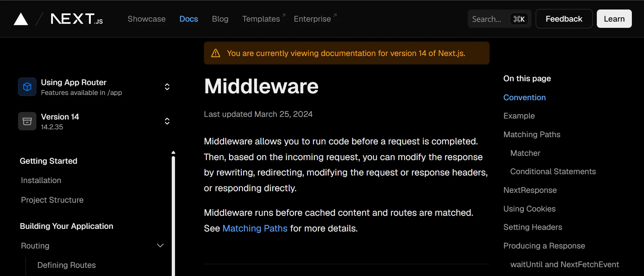Viewport: 644px width, 276px height.
Task: Open the Installation sidebar page
Action: point(41,180)
